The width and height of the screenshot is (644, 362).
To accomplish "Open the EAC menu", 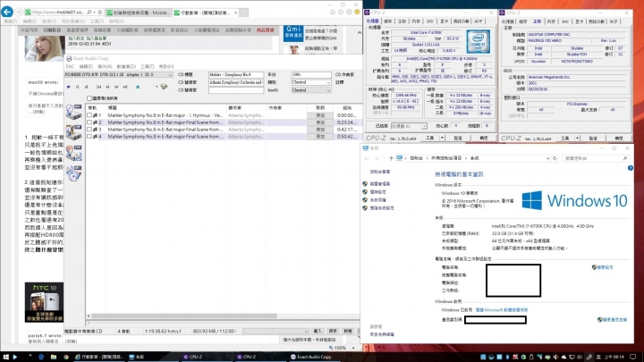I will [x=71, y=66].
